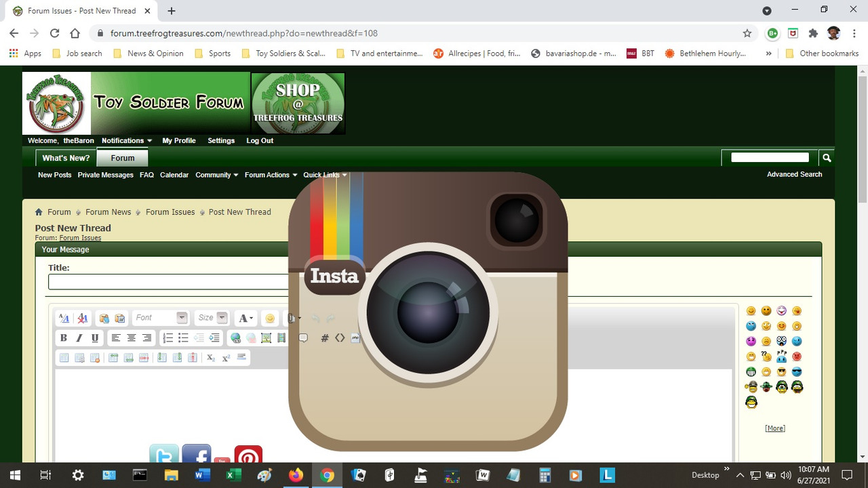Click the Insert Table icon
Viewport: 868px width, 488px height.
64,357
